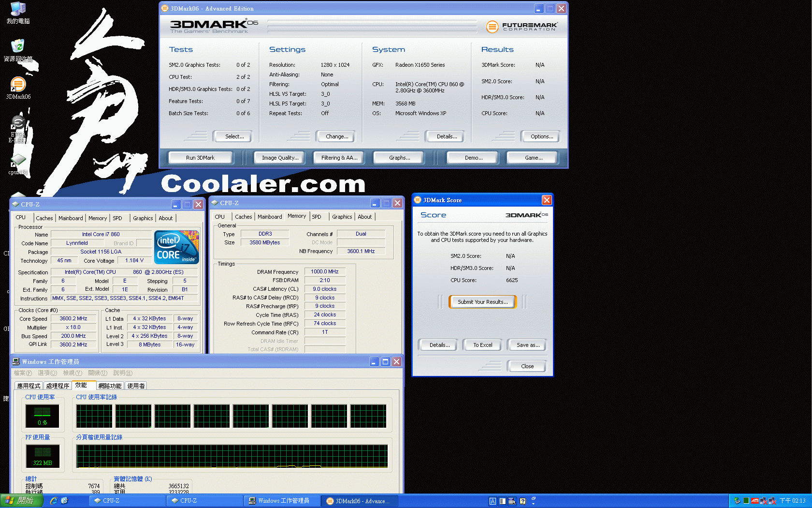
Task: Open Start menu
Action: [22, 501]
